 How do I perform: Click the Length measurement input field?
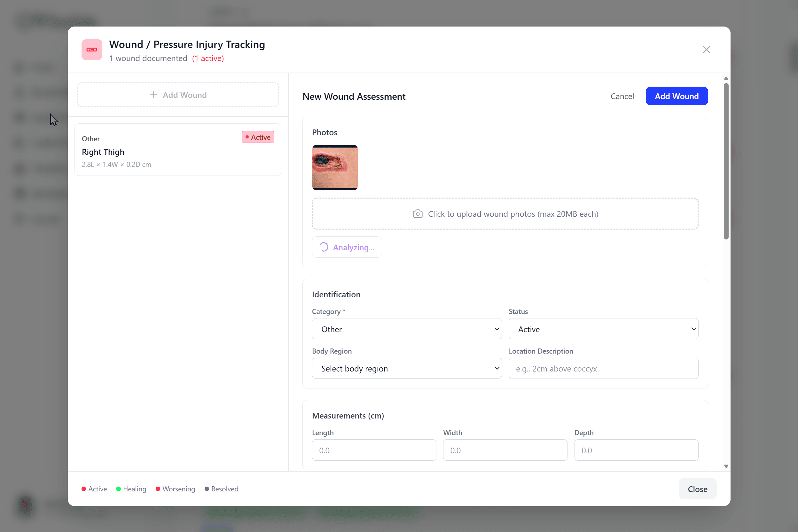pyautogui.click(x=374, y=450)
